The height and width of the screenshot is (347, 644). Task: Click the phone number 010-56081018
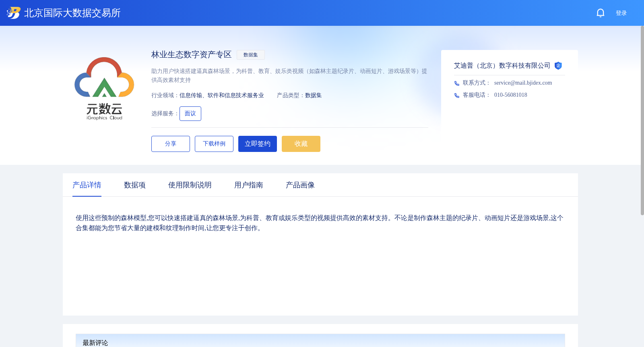coord(511,95)
